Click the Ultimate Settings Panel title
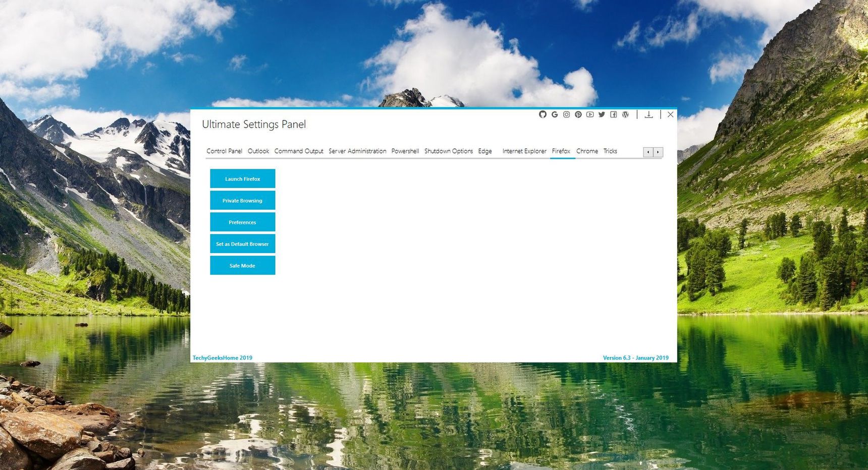This screenshot has width=868, height=470. (x=254, y=125)
